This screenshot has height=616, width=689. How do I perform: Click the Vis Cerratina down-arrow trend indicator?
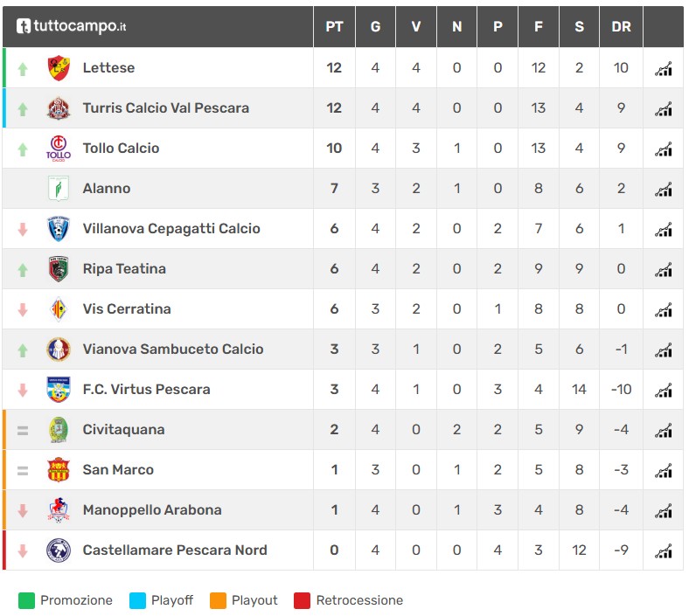[24, 309]
